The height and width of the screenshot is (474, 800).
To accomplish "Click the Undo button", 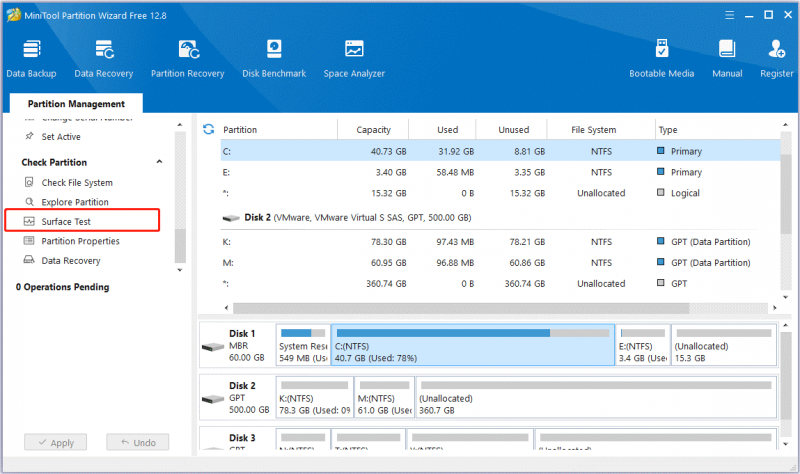I will [138, 442].
